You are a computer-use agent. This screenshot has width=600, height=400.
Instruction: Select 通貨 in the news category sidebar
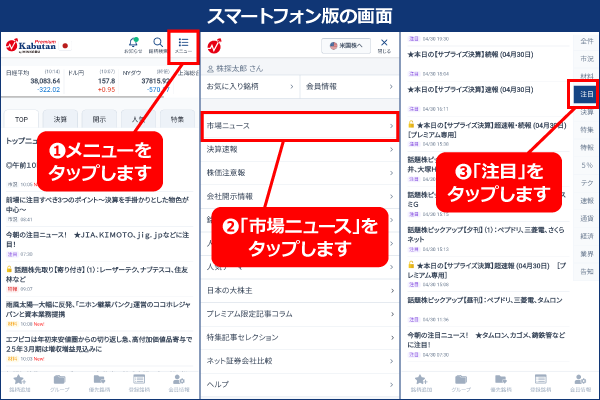pyautogui.click(x=587, y=219)
